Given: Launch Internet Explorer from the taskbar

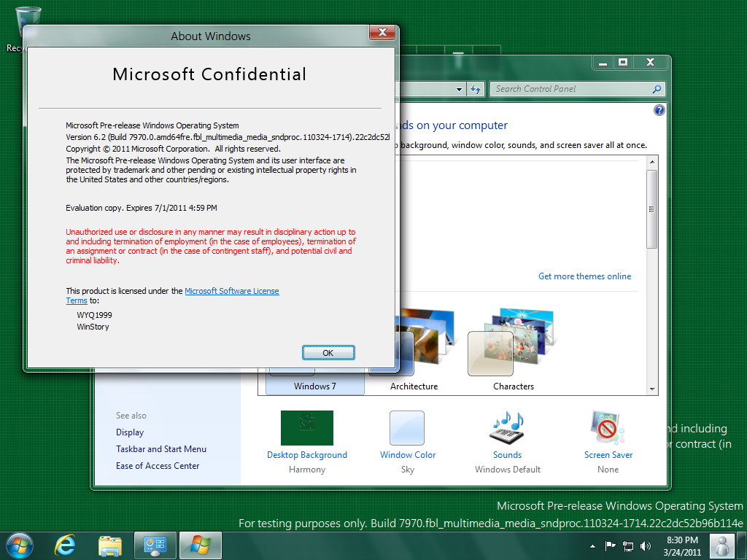Looking at the screenshot, I should pyautogui.click(x=65, y=545).
